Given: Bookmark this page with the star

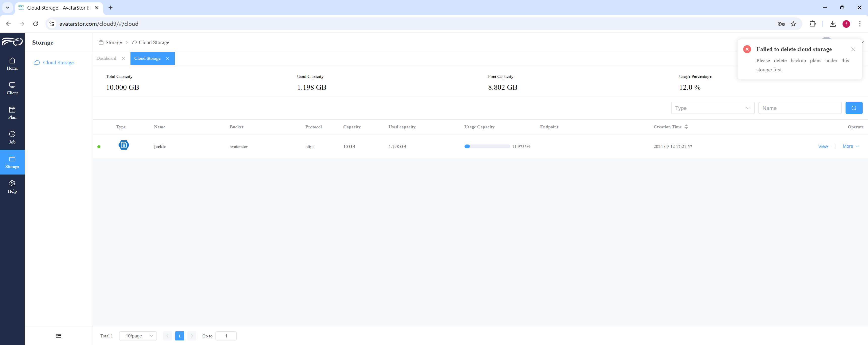Looking at the screenshot, I should [793, 24].
